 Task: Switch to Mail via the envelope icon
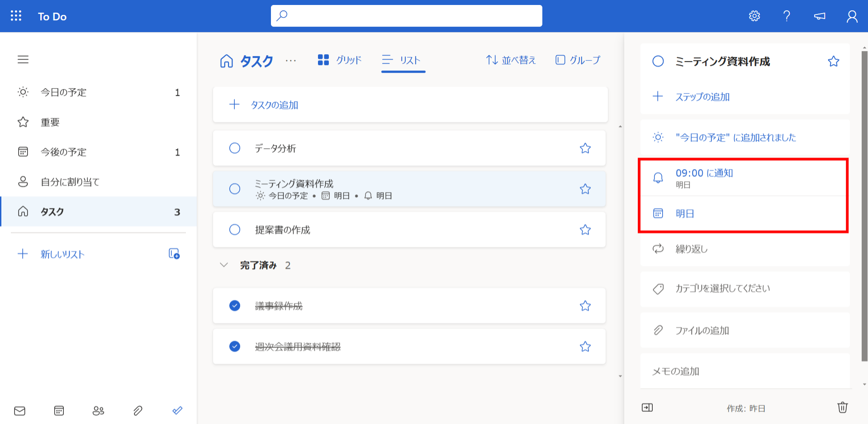(x=19, y=410)
